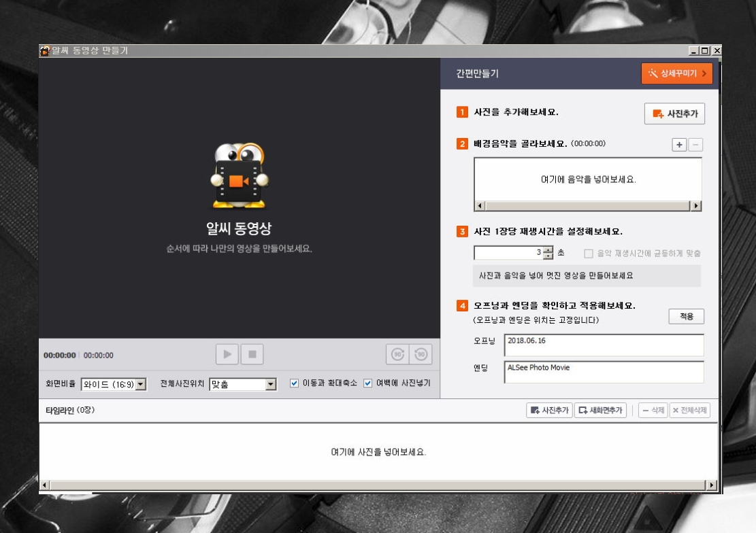This screenshot has height=533, width=756.
Task: Click the 타임라인 (0장) label
Action: click(x=70, y=410)
